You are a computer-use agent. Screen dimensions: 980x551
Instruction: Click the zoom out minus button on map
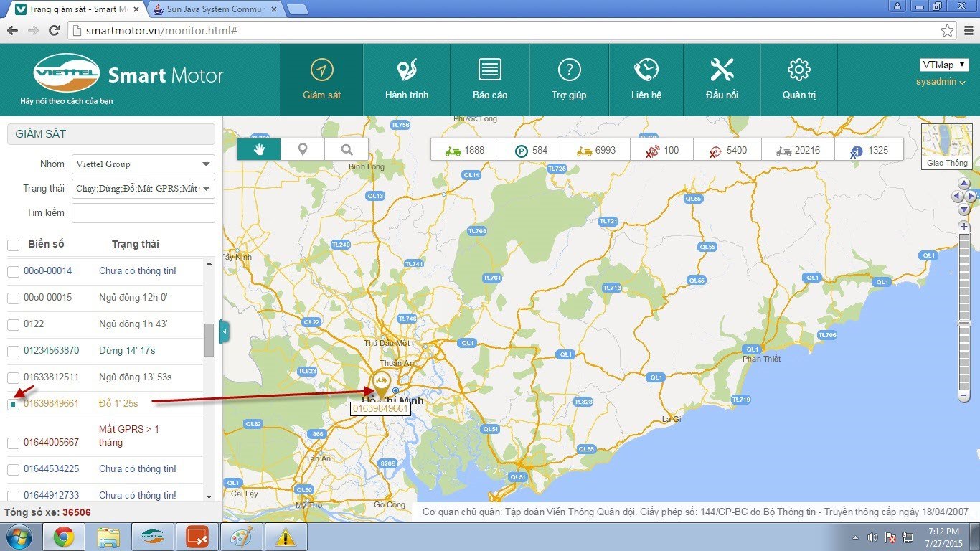[x=964, y=395]
